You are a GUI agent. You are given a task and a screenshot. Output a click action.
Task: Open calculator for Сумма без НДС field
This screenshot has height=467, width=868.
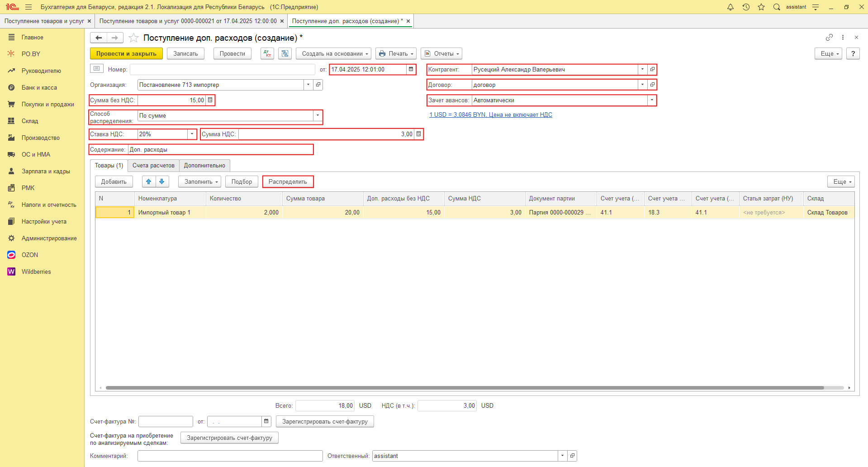[x=210, y=100]
